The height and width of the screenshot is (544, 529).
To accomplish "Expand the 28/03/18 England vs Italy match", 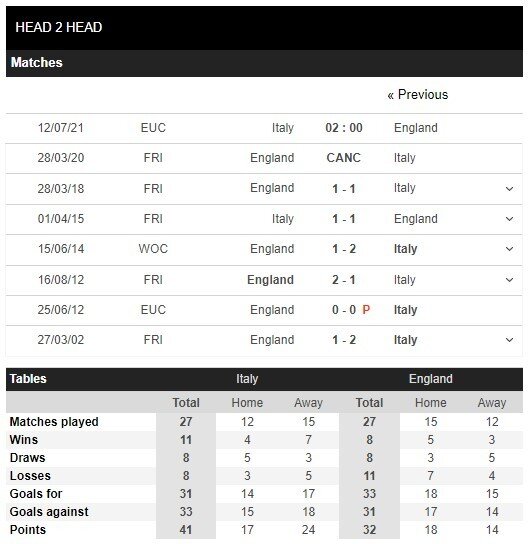I will (x=509, y=189).
